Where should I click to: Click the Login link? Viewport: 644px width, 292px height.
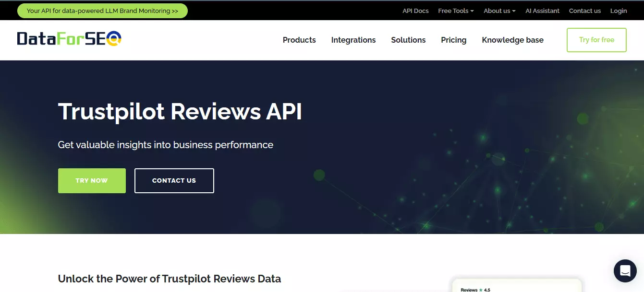pyautogui.click(x=619, y=11)
